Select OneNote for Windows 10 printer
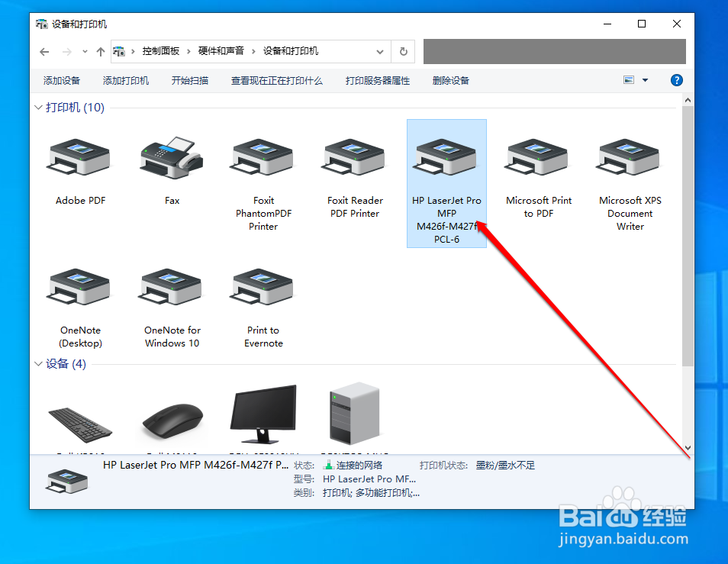 click(170, 286)
